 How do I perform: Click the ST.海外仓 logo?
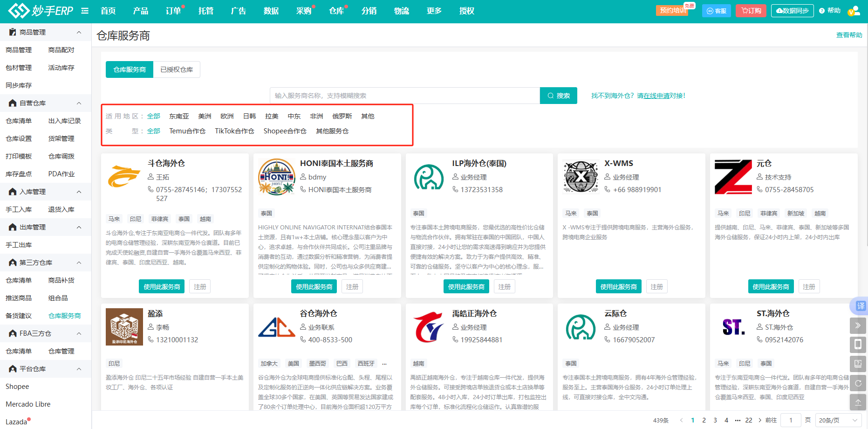(x=733, y=327)
